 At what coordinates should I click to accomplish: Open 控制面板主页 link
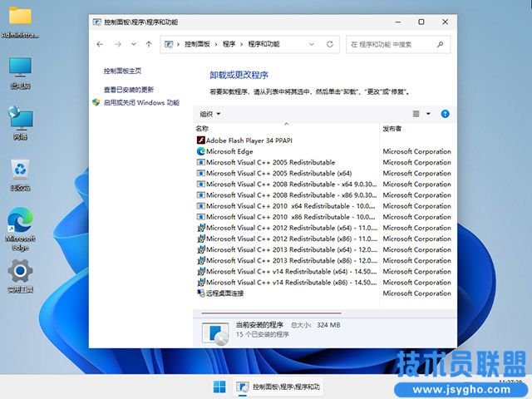[122, 71]
